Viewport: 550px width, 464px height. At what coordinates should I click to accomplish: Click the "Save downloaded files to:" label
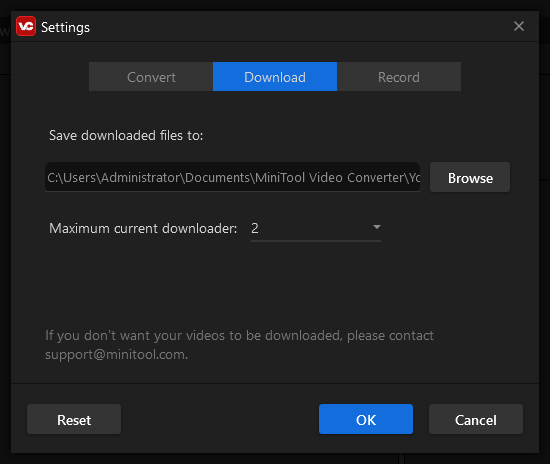pos(126,135)
